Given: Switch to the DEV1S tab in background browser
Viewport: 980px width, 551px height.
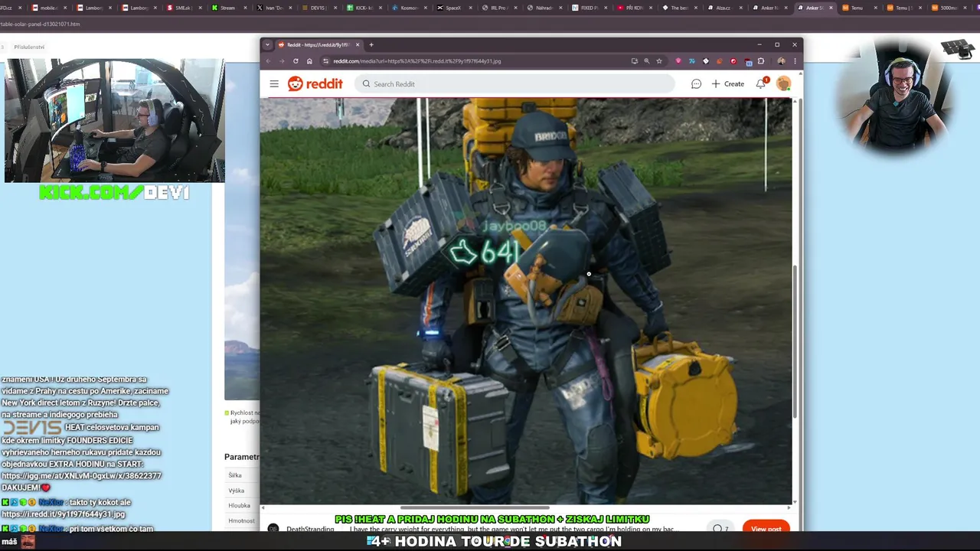Looking at the screenshot, I should pyautogui.click(x=316, y=8).
